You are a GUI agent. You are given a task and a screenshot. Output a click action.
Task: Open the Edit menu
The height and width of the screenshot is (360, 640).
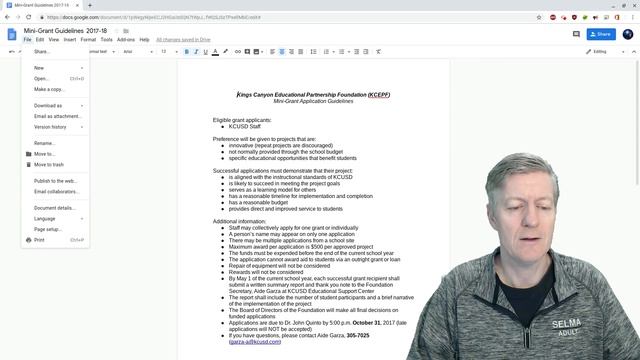40,40
